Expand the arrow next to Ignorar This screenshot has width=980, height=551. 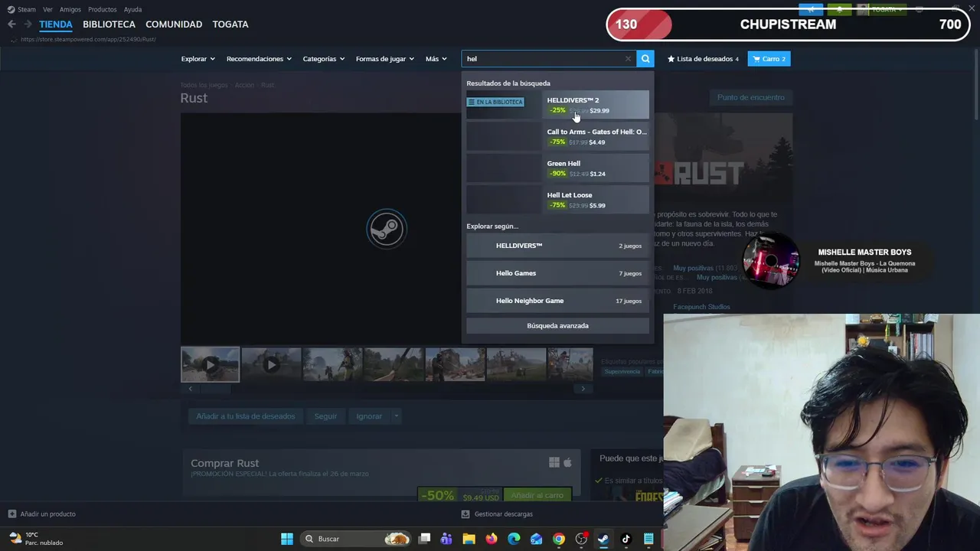click(x=396, y=416)
